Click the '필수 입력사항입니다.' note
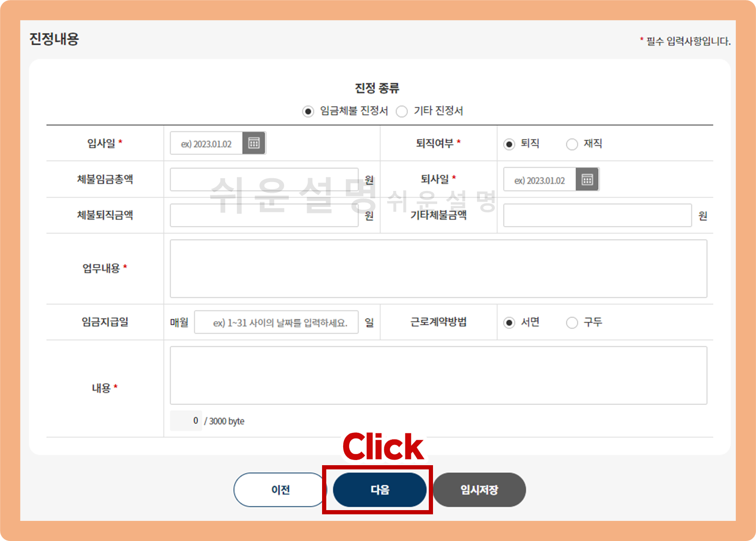 click(x=689, y=41)
